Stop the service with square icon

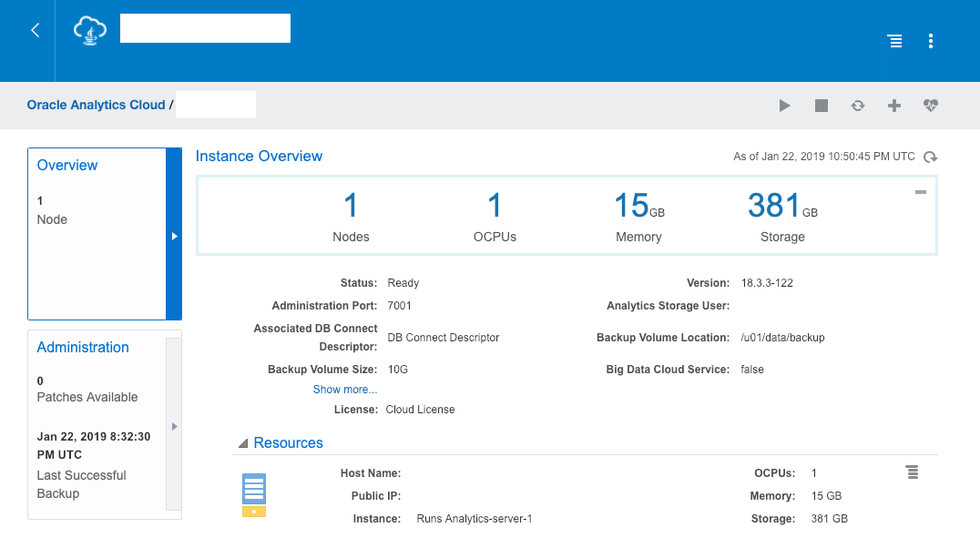click(x=822, y=106)
